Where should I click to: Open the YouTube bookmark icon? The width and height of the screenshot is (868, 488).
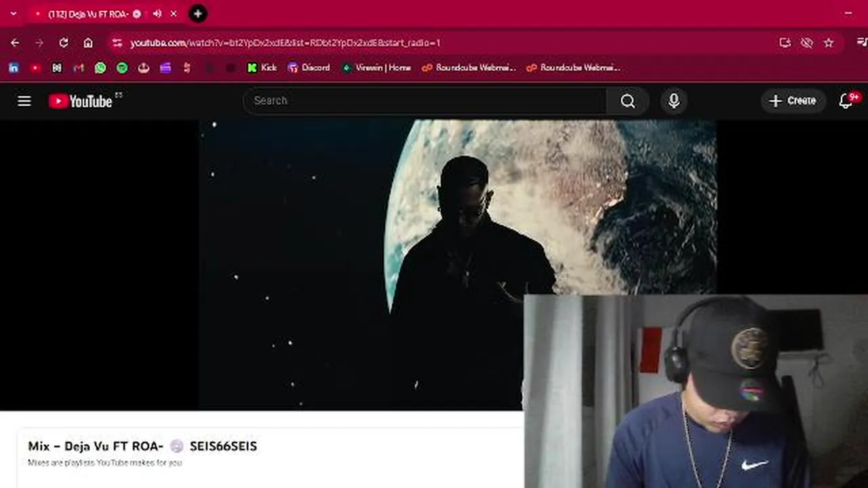point(35,68)
